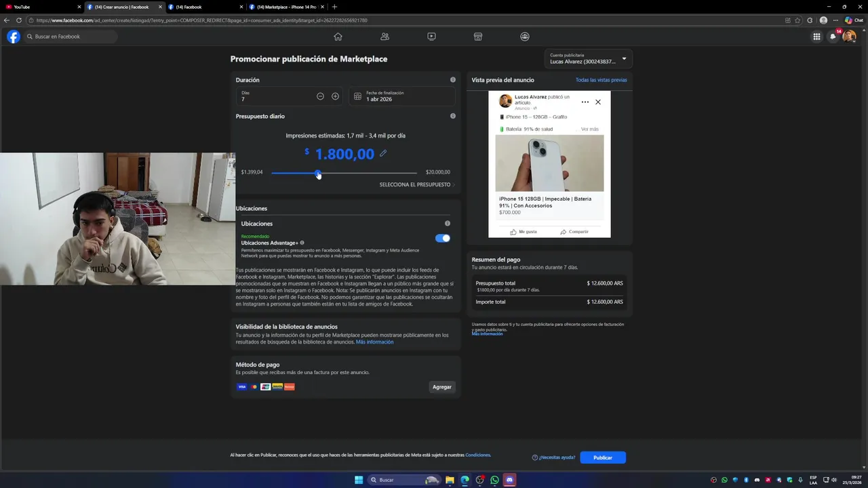This screenshot has height=488, width=868.
Task: Open Más información under payment summary
Action: (x=488, y=334)
